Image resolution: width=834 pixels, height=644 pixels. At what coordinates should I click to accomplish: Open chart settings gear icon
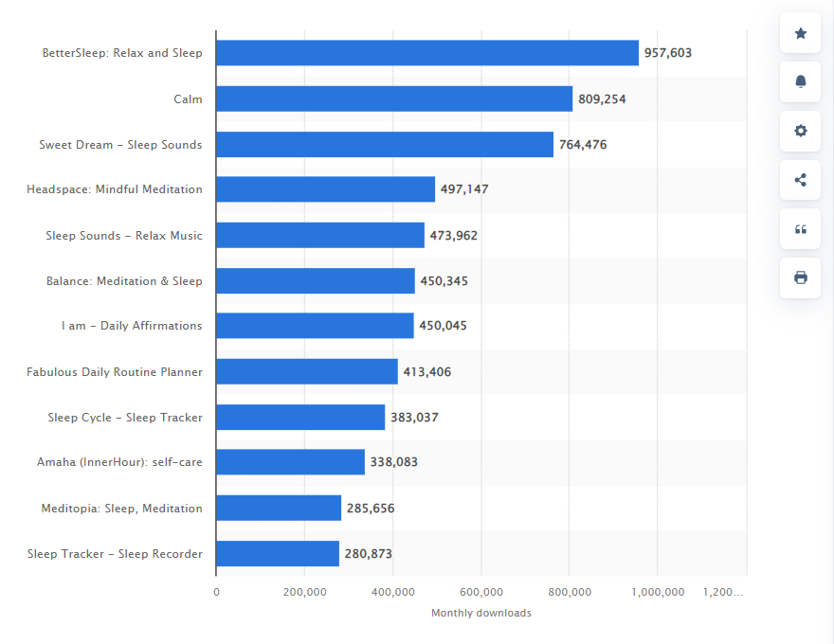pos(800,131)
